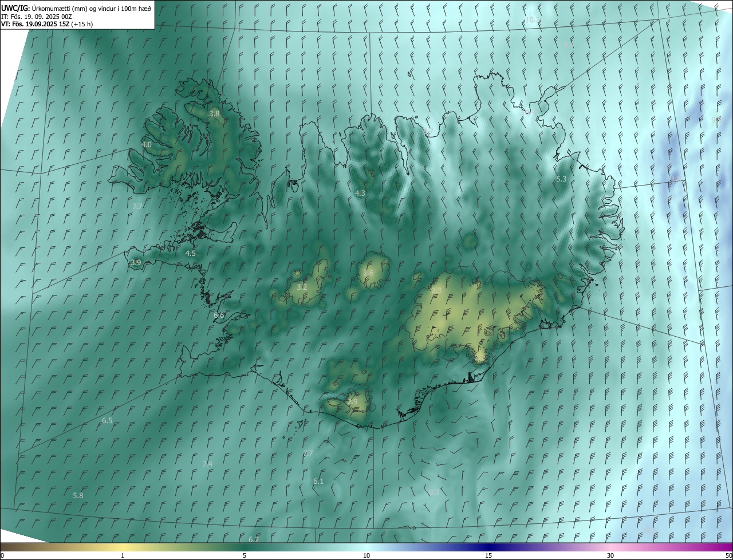This screenshot has height=560, width=733.
Task: Click the 3.9 value on the Snæfellsnes peninsula
Action: coord(136,263)
